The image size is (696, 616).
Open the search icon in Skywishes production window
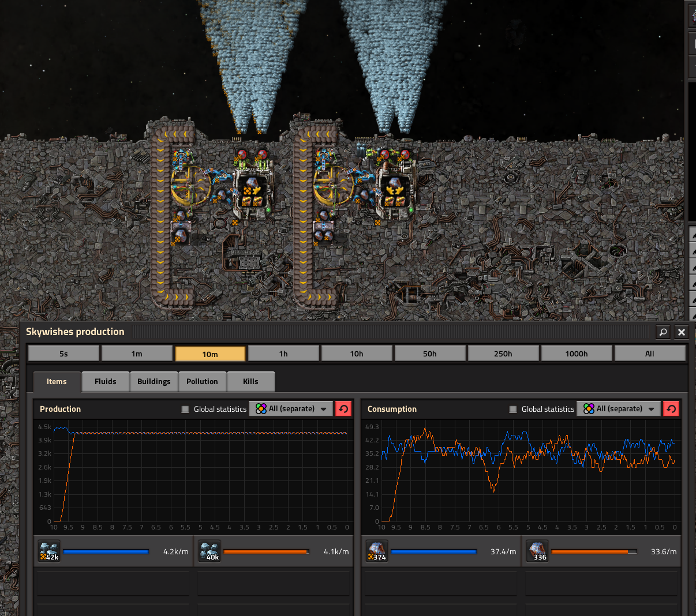663,332
